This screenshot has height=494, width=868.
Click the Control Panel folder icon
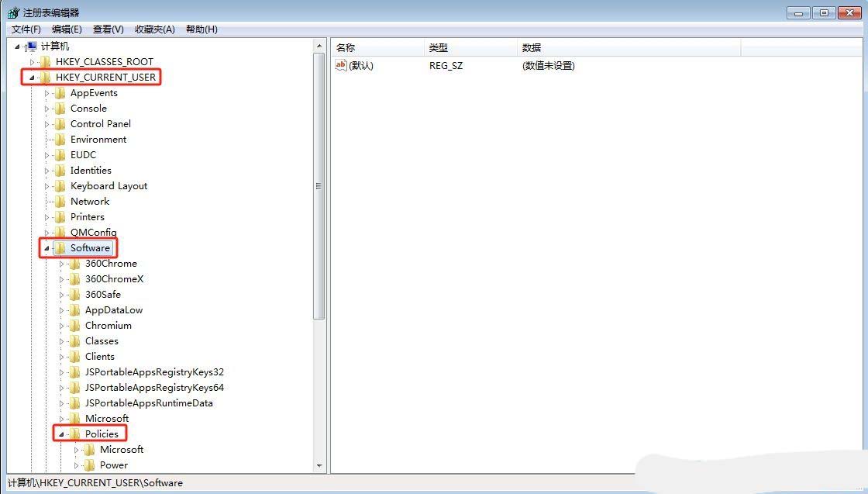tap(60, 124)
